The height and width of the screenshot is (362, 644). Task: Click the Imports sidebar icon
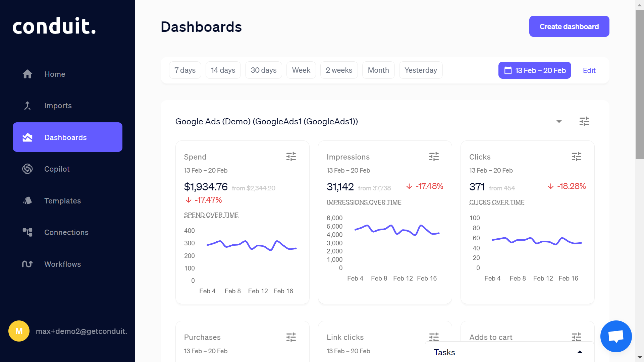click(x=28, y=106)
